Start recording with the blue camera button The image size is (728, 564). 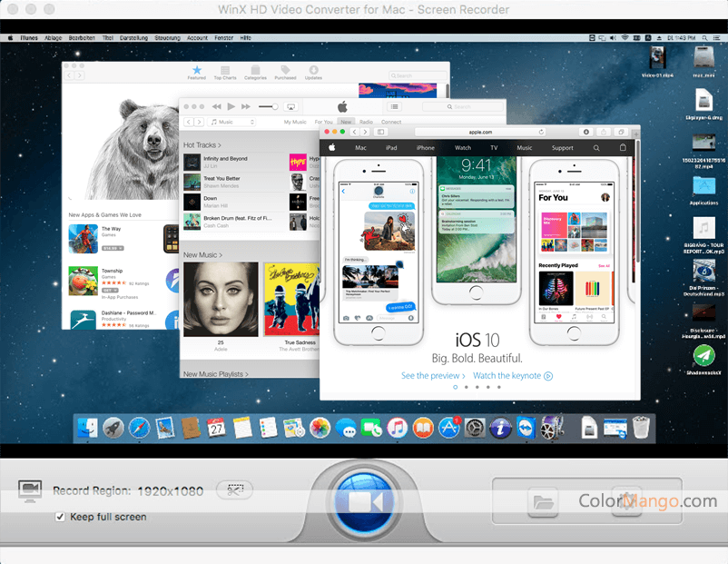363,501
